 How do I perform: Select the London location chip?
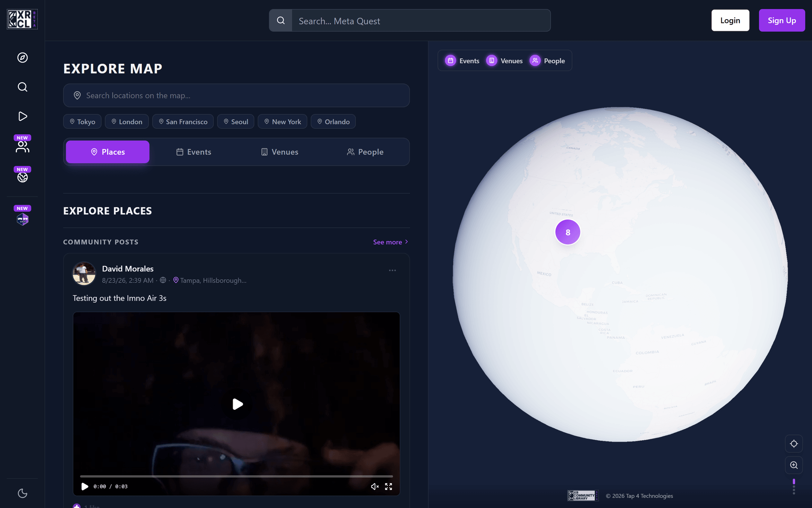[127, 122]
